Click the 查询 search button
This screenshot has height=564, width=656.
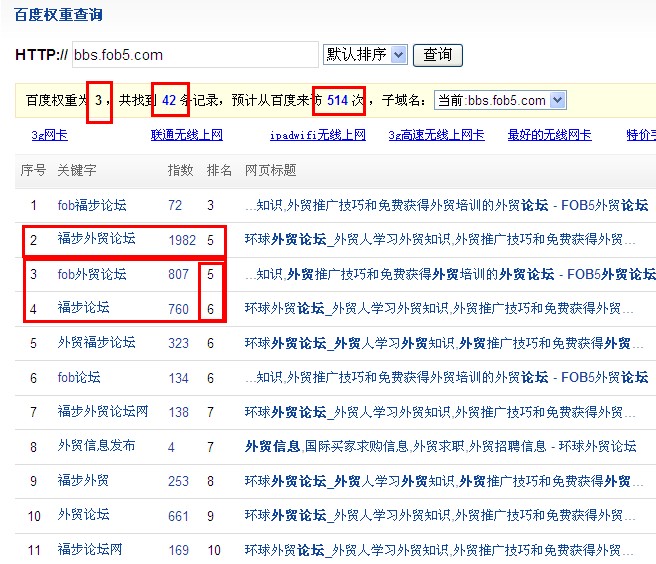point(438,54)
